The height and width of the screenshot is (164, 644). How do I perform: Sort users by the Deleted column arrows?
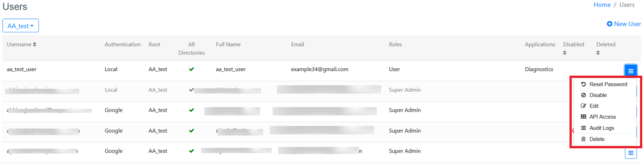(x=598, y=52)
